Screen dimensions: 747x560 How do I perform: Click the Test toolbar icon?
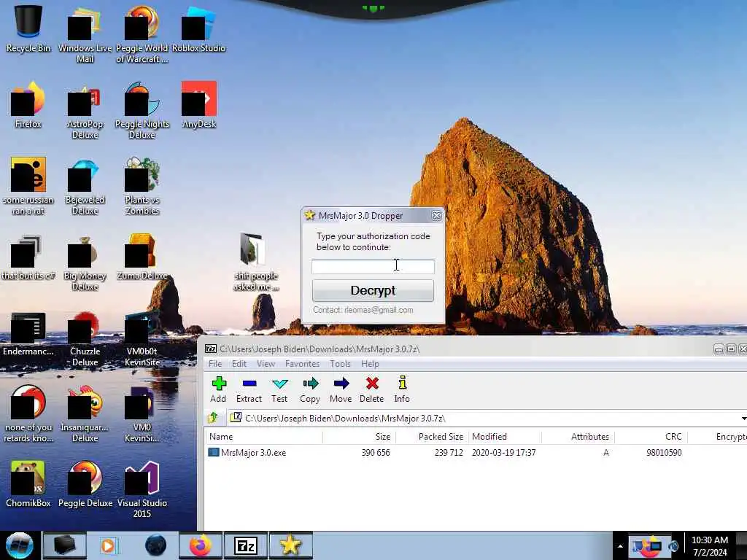pos(279,384)
